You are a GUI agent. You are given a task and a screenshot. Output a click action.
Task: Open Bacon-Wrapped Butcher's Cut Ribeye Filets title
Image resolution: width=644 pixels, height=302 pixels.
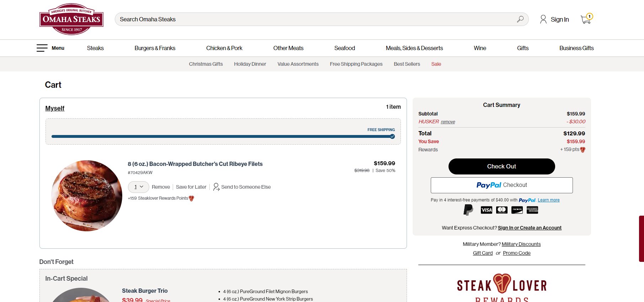point(195,164)
